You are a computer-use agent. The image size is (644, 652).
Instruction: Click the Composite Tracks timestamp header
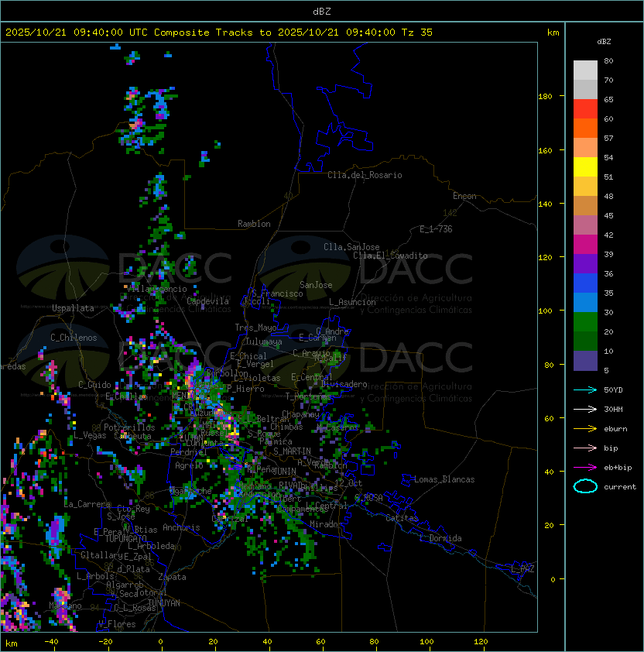tap(219, 33)
